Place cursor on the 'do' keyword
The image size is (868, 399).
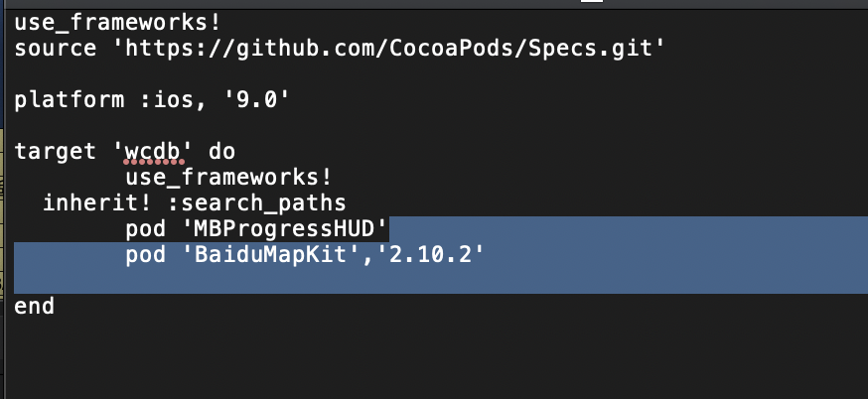click(x=222, y=152)
